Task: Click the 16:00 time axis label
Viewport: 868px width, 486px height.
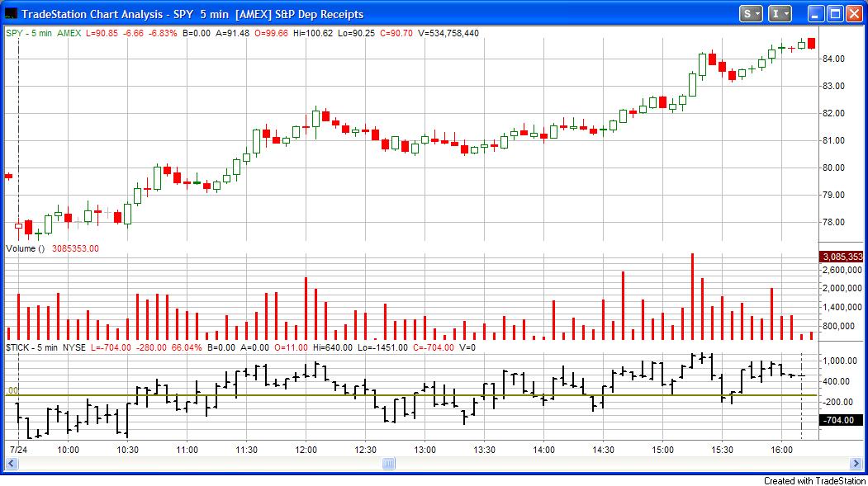Action: [781, 450]
